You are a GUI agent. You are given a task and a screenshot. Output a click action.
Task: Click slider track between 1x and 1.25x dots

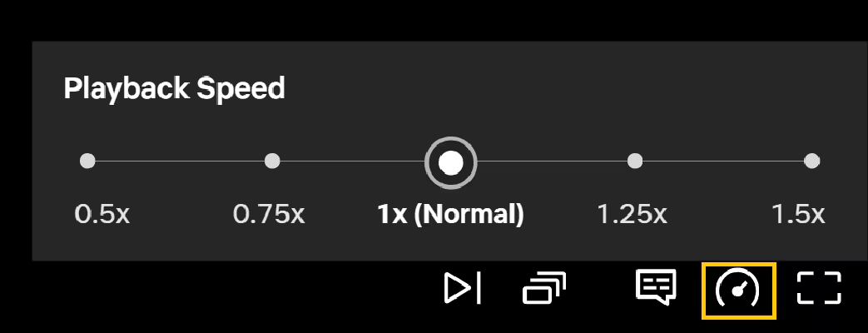coord(552,162)
